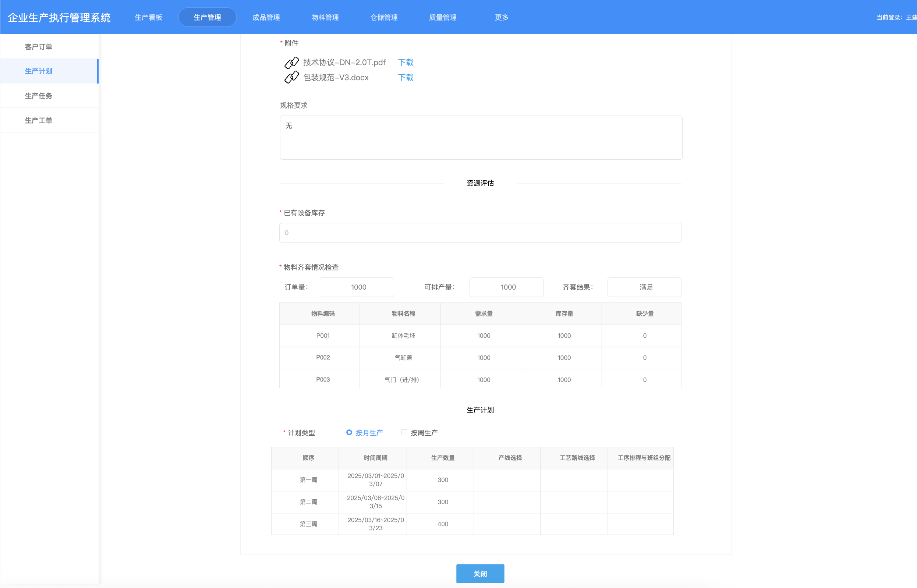Go to 仓储管理 module
917x588 pixels.
click(384, 18)
